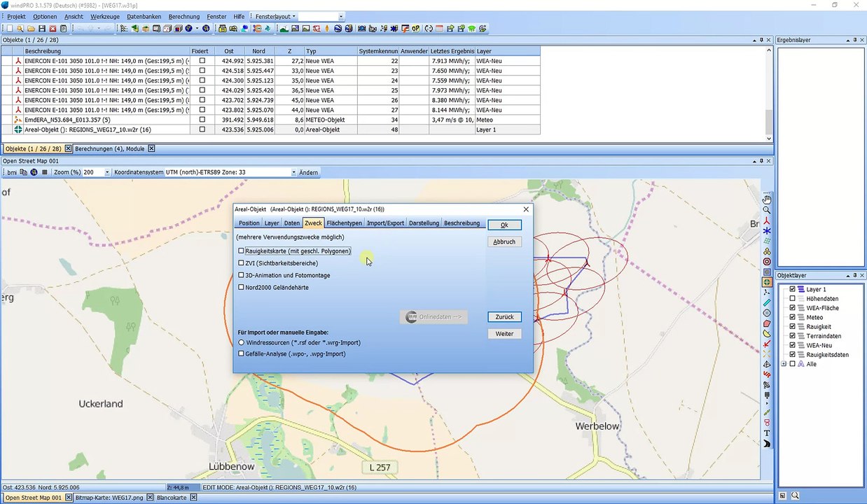The height and width of the screenshot is (504, 867).
Task: Select the text T tool in map toolbar
Action: pyautogui.click(x=767, y=433)
